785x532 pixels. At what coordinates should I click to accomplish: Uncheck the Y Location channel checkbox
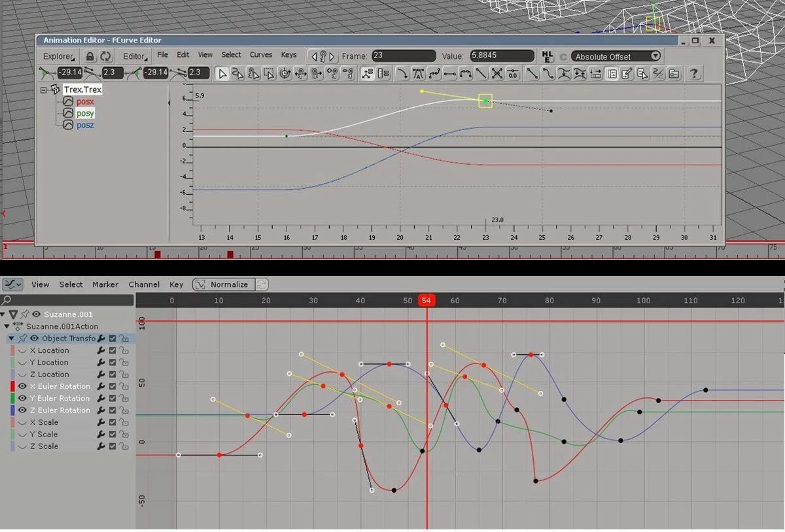click(113, 362)
